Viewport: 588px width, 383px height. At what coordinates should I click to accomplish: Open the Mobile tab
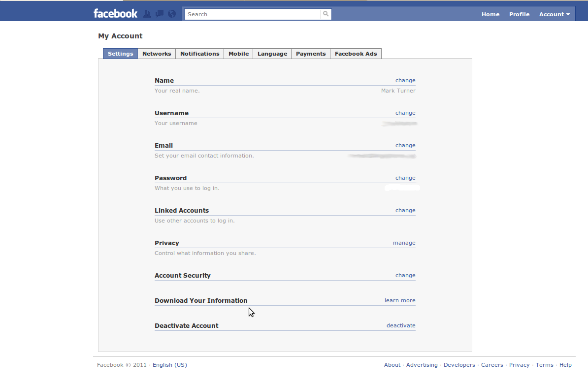(x=238, y=54)
